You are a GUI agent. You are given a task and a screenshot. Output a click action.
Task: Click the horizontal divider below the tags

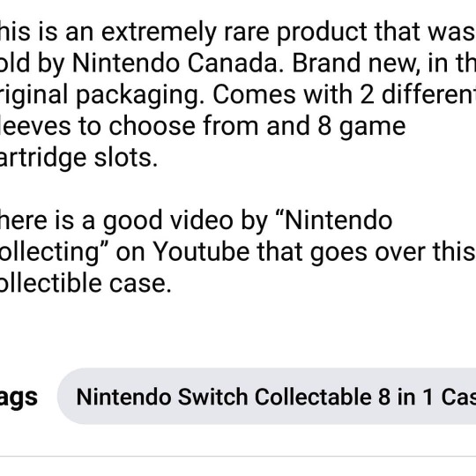coord(238,456)
